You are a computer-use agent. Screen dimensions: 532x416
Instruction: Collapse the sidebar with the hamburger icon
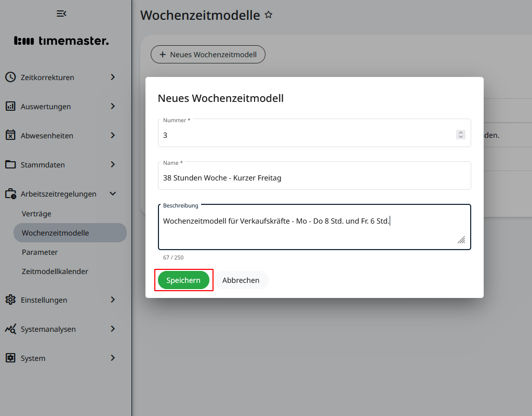coord(61,14)
